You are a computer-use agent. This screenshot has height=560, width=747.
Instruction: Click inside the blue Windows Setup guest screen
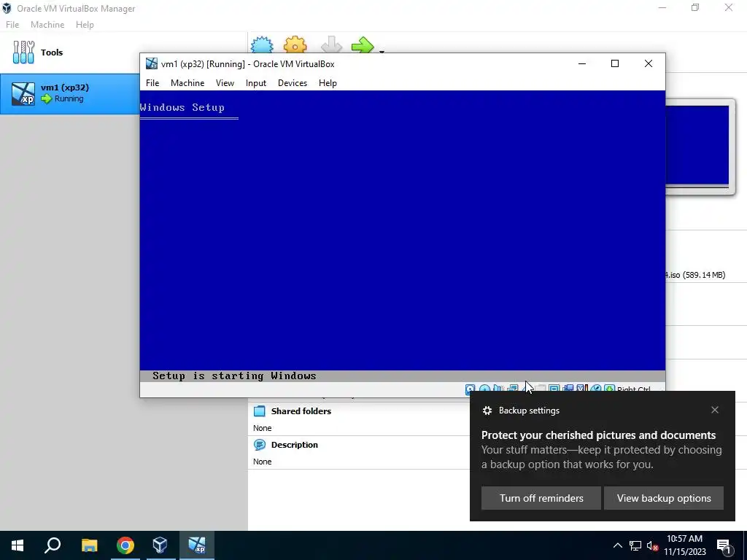[402, 236]
